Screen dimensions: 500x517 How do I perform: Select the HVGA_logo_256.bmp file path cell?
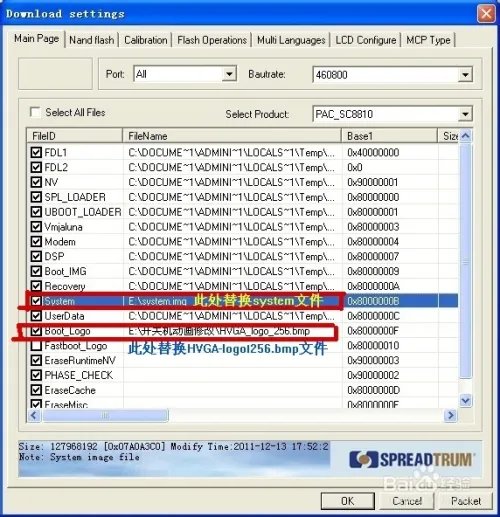point(232,331)
